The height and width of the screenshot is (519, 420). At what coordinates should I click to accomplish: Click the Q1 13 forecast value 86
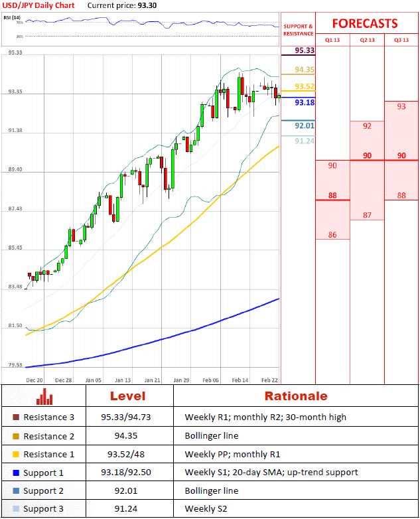click(332, 235)
